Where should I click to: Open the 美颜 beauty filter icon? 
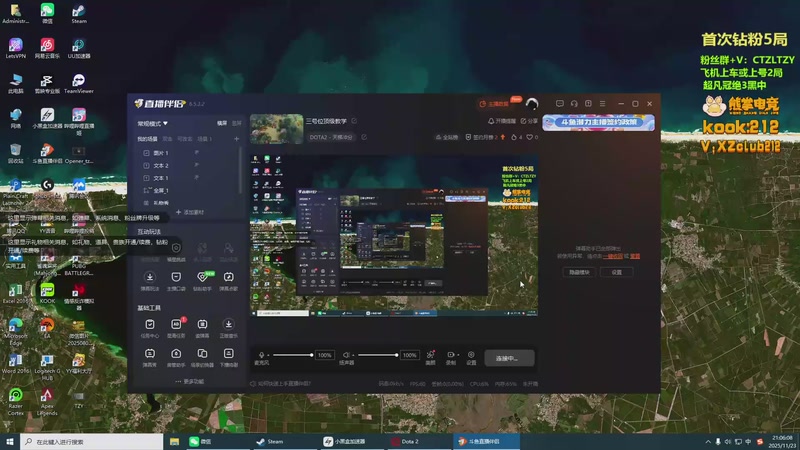coord(431,355)
